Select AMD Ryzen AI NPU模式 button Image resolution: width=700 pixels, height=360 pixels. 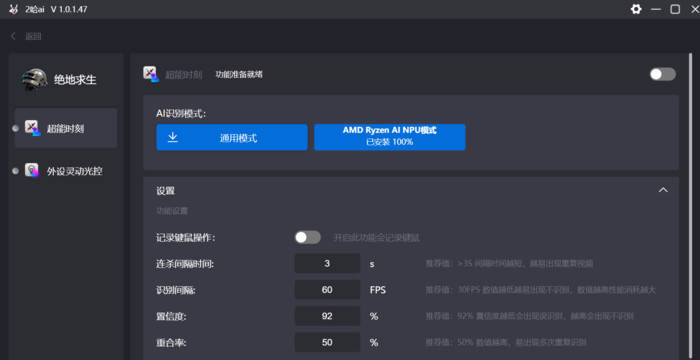(390, 137)
